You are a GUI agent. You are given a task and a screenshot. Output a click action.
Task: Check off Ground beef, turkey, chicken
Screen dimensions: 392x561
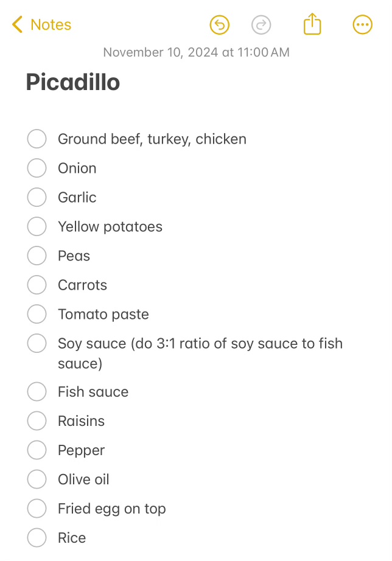(x=37, y=139)
